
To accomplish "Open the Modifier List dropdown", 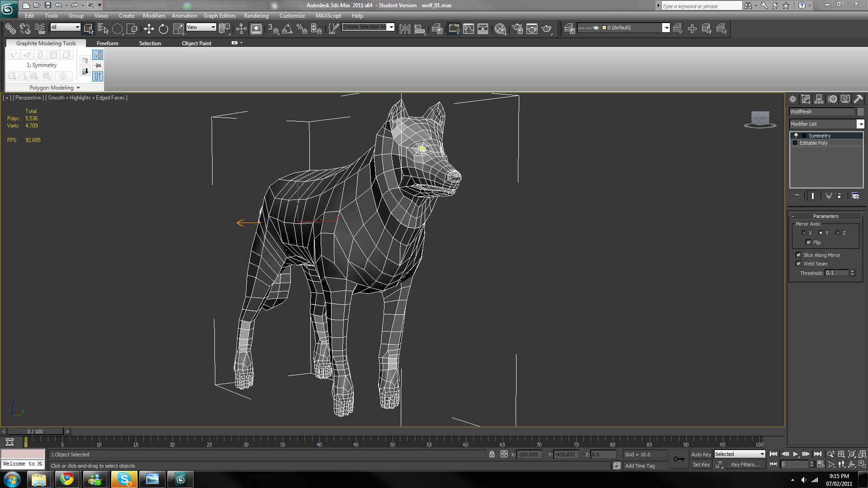I will coord(861,123).
